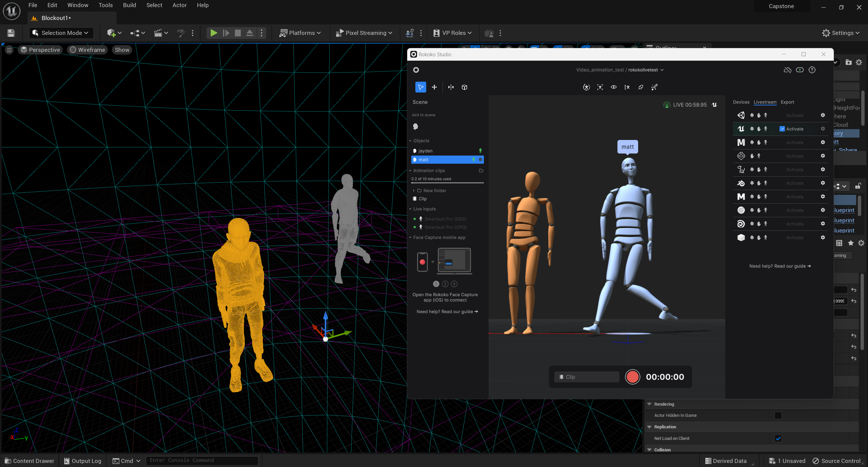
Task: Open settings gear for the Unity livestream row
Action: [x=823, y=115]
